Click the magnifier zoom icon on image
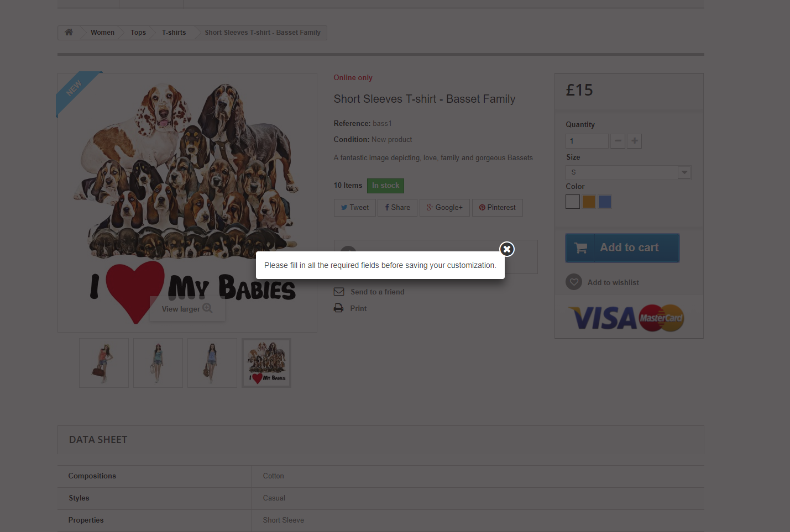The height and width of the screenshot is (532, 790). click(207, 308)
